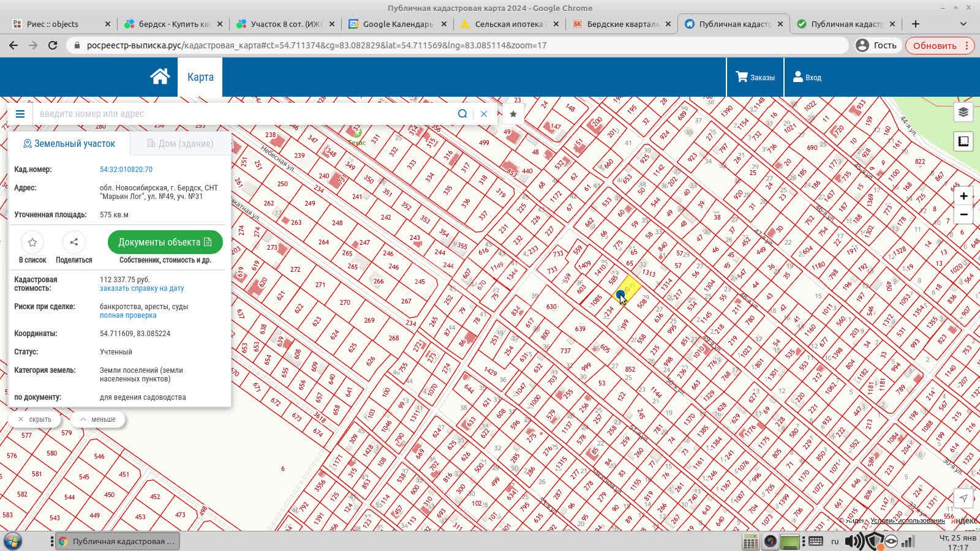Switch to Google Календарь browser tab
The height and width of the screenshot is (551, 980).
[398, 24]
